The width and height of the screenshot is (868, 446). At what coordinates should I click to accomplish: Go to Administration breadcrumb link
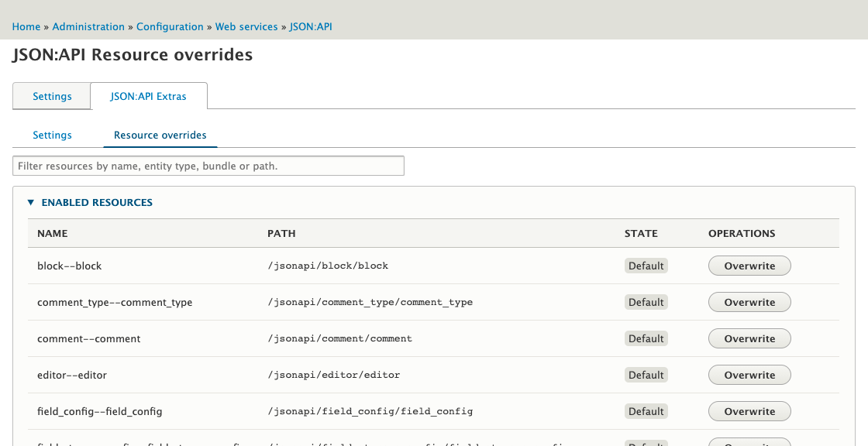[x=88, y=26]
